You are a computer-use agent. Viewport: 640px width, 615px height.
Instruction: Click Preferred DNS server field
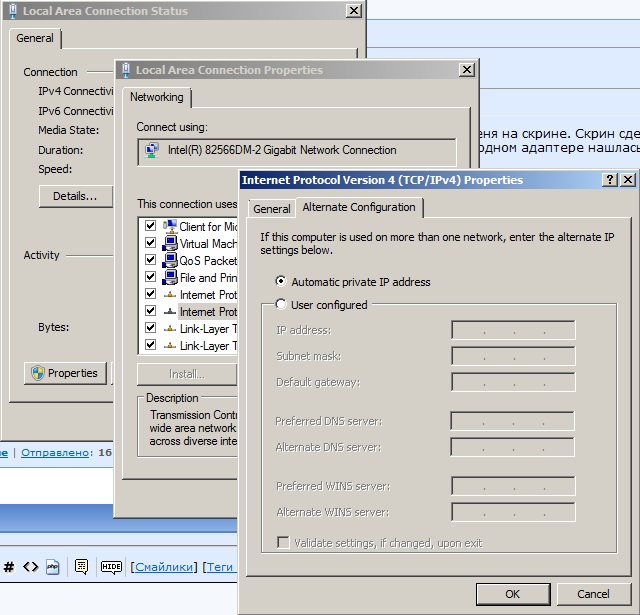(x=512, y=421)
